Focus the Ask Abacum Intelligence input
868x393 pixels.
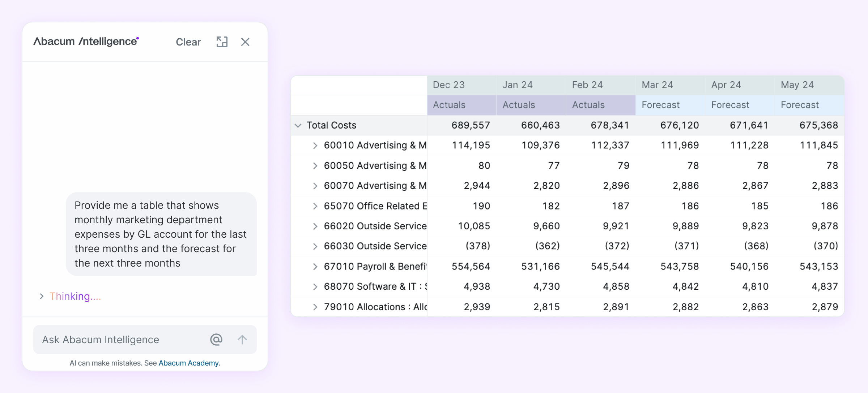[x=119, y=340]
